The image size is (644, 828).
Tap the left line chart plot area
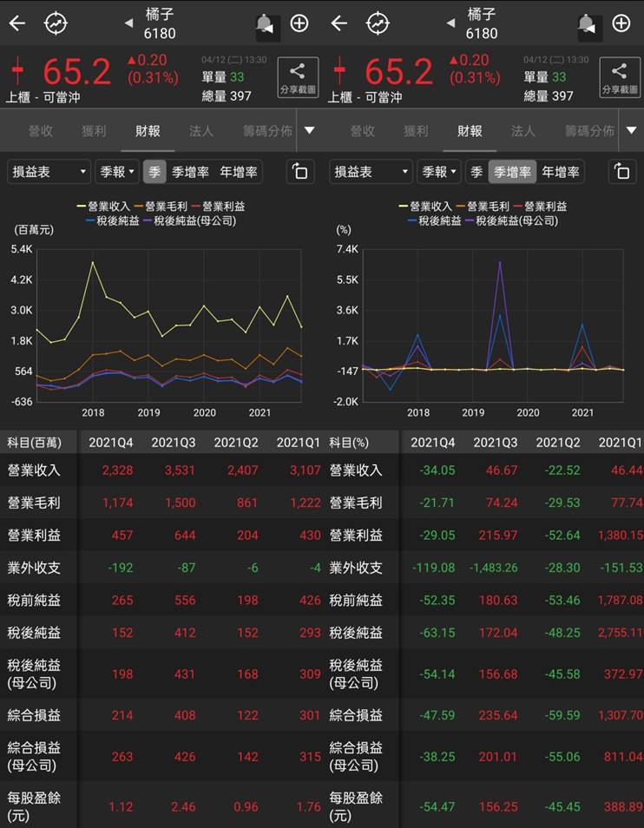coord(169,325)
